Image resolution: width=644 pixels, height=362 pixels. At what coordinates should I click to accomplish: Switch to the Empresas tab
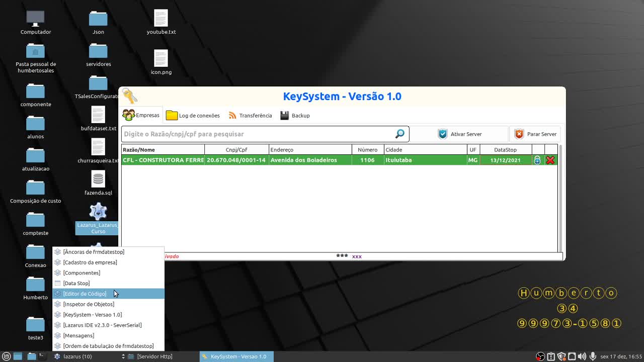tap(141, 115)
